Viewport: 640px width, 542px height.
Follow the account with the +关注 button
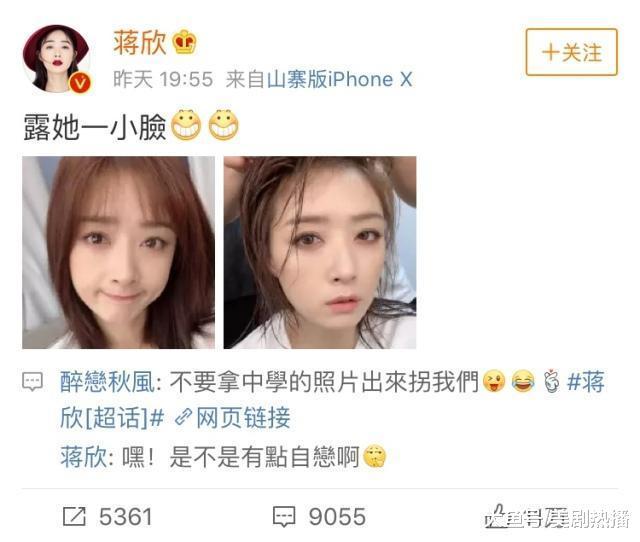(x=571, y=52)
